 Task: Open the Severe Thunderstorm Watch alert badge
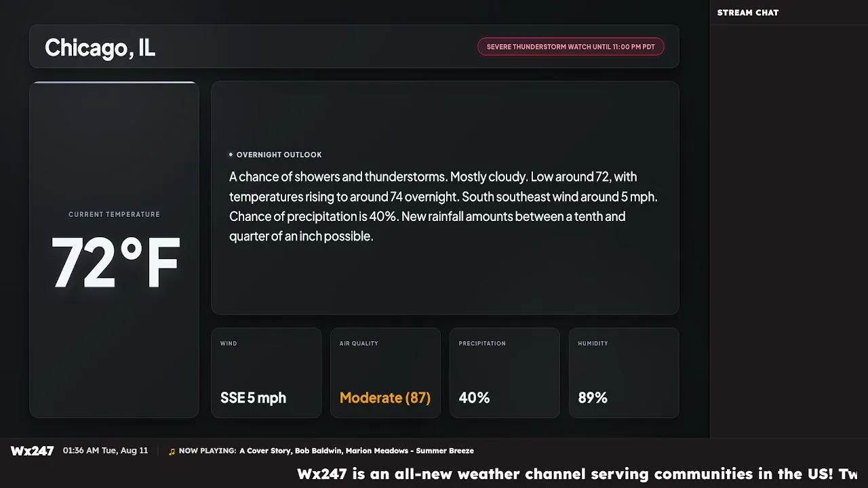click(x=570, y=47)
